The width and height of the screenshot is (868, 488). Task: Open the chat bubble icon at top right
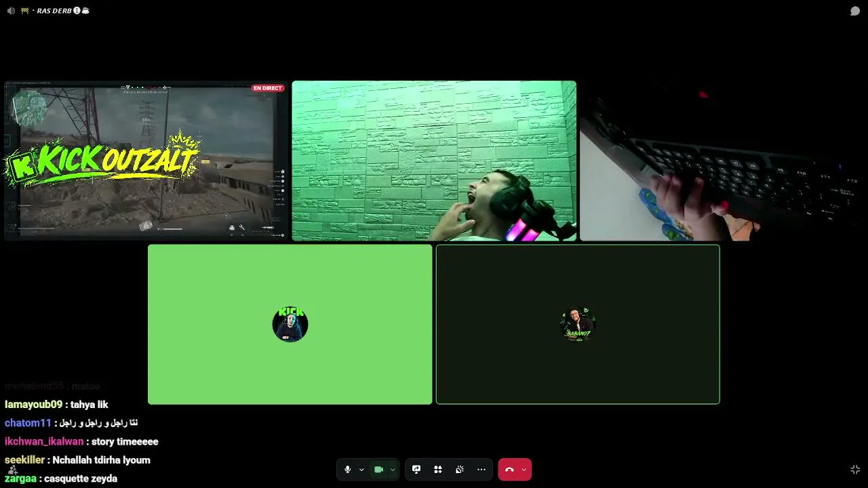pos(855,11)
